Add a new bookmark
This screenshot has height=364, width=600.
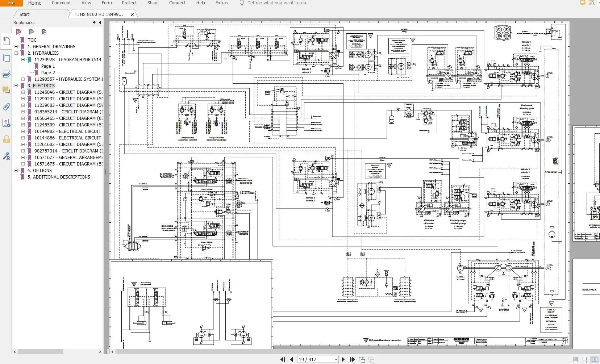point(31,32)
